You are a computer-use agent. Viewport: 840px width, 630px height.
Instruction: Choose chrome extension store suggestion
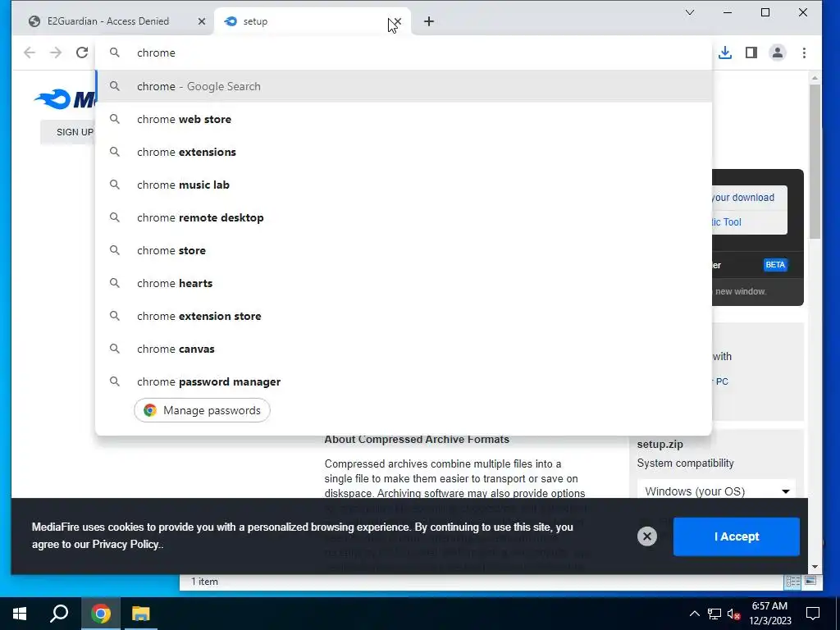pyautogui.click(x=404, y=316)
